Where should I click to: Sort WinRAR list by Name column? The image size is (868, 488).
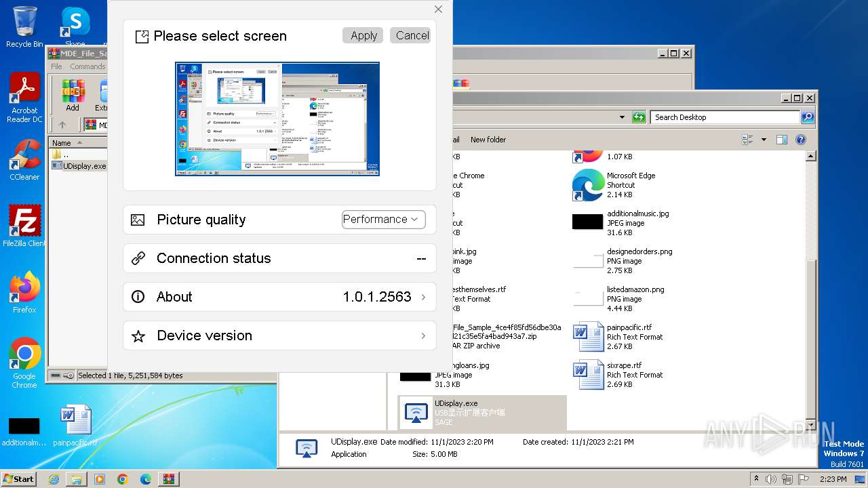click(x=77, y=143)
